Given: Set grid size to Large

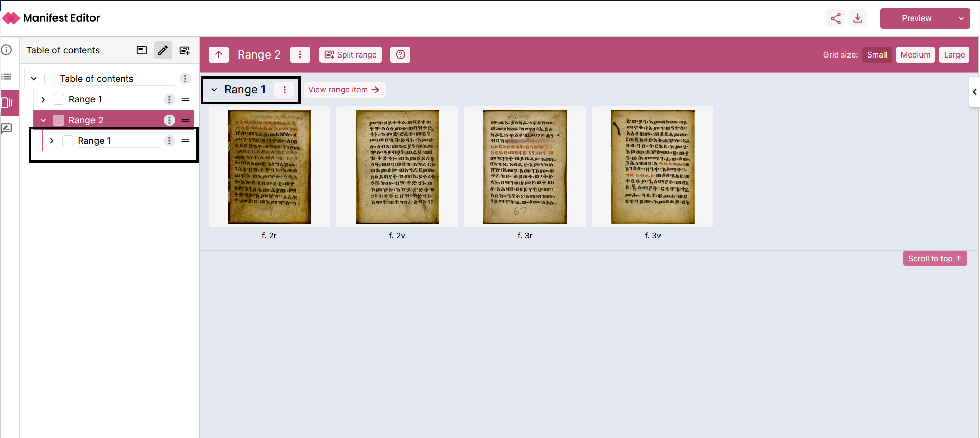Looking at the screenshot, I should pos(954,55).
